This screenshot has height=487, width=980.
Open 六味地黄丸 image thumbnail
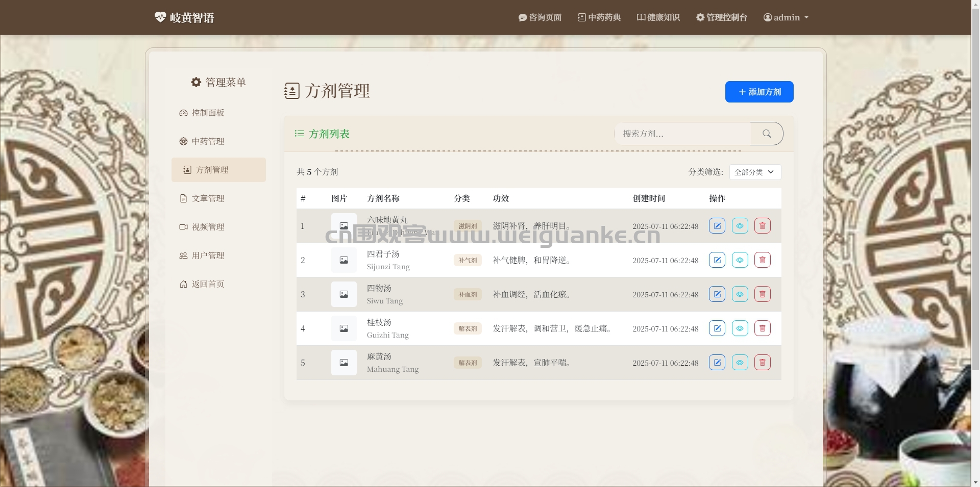pyautogui.click(x=344, y=226)
